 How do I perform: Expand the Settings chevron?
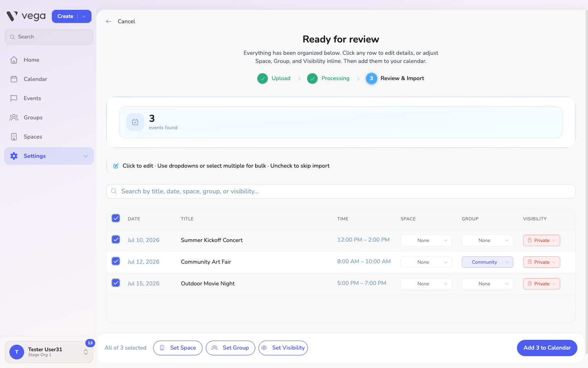(86, 156)
